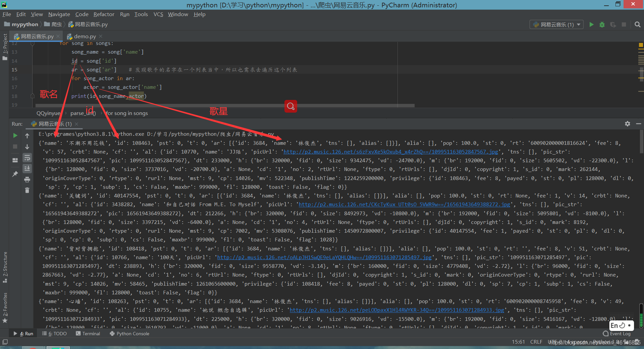The height and width of the screenshot is (349, 644).
Task: Click mypython in the breadcrumb bar
Action: point(21,24)
